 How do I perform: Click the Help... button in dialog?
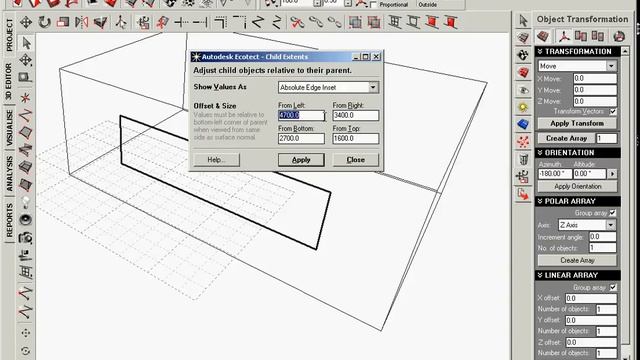[216, 160]
